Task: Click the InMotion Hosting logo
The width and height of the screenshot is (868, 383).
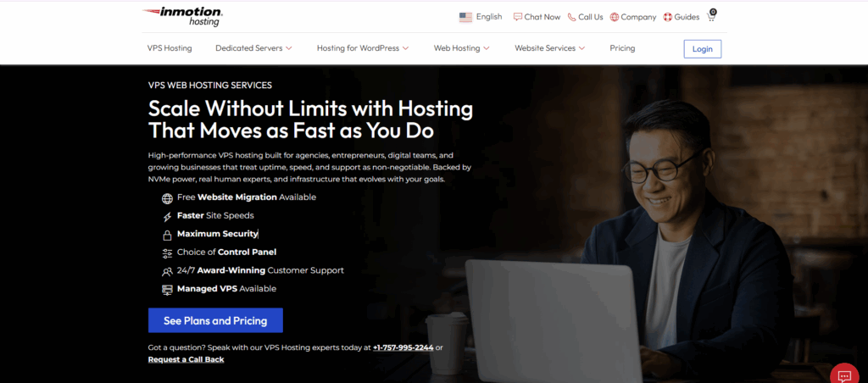Action: click(182, 17)
